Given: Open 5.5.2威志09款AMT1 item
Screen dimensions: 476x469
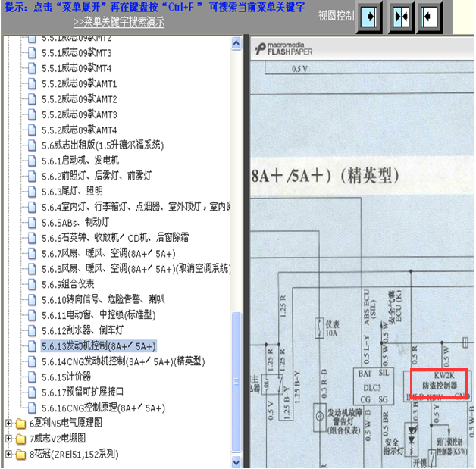Looking at the screenshot, I should tap(80, 84).
